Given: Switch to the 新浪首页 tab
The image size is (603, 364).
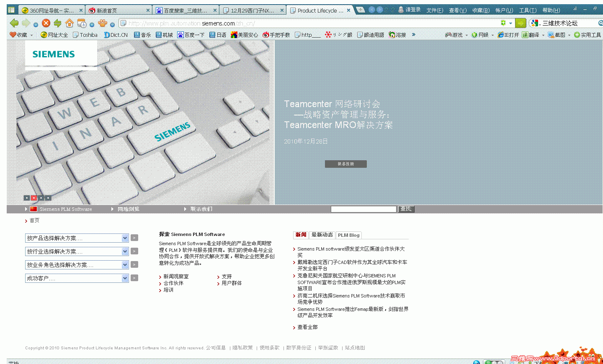Looking at the screenshot, I should (119, 10).
